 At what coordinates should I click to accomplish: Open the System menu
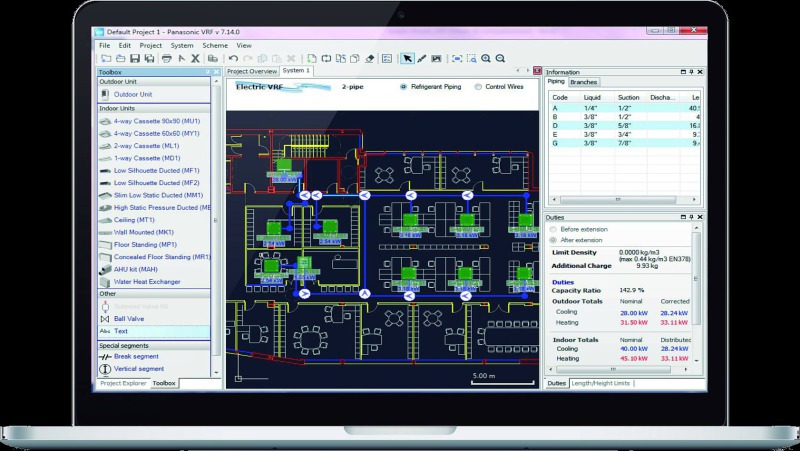[182, 45]
